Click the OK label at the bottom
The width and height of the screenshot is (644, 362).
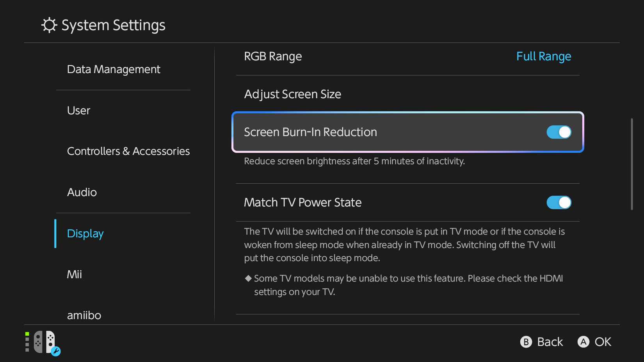point(603,342)
